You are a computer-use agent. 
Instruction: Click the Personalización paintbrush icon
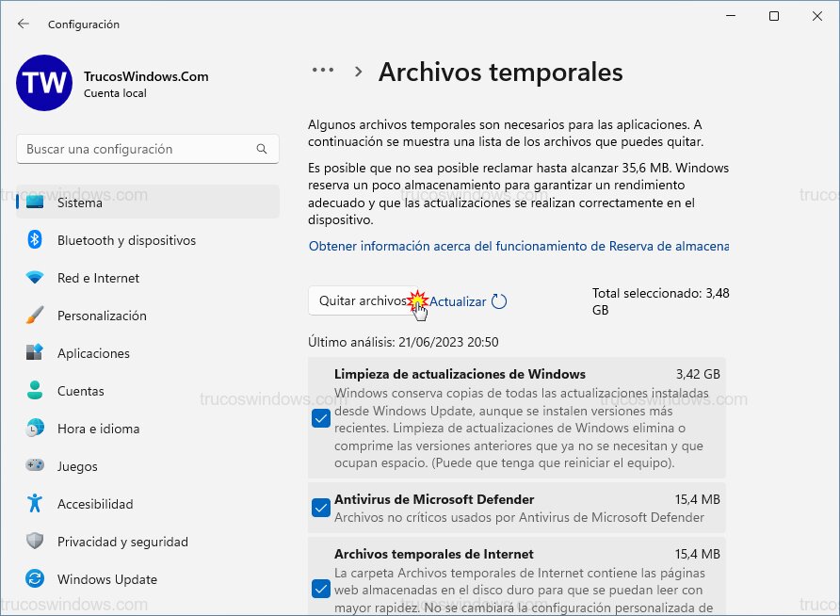(x=35, y=316)
